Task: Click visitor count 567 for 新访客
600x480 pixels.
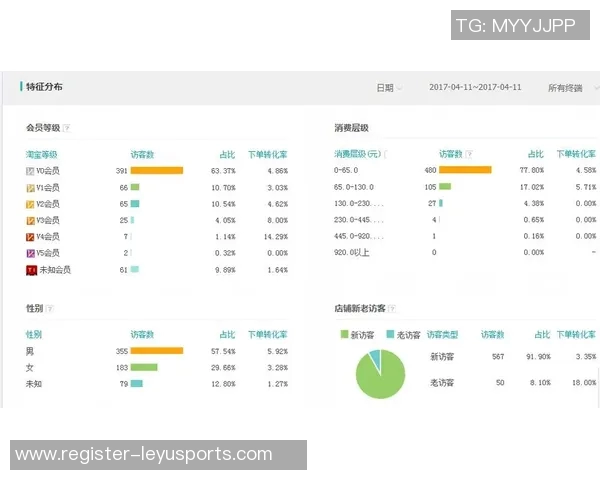Action: (498, 357)
